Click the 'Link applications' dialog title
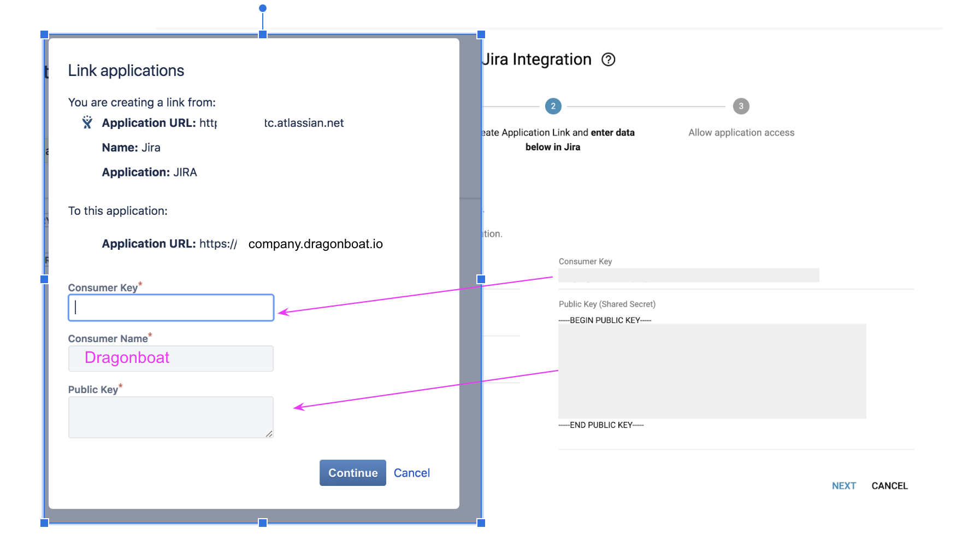980x540 pixels. coord(126,71)
